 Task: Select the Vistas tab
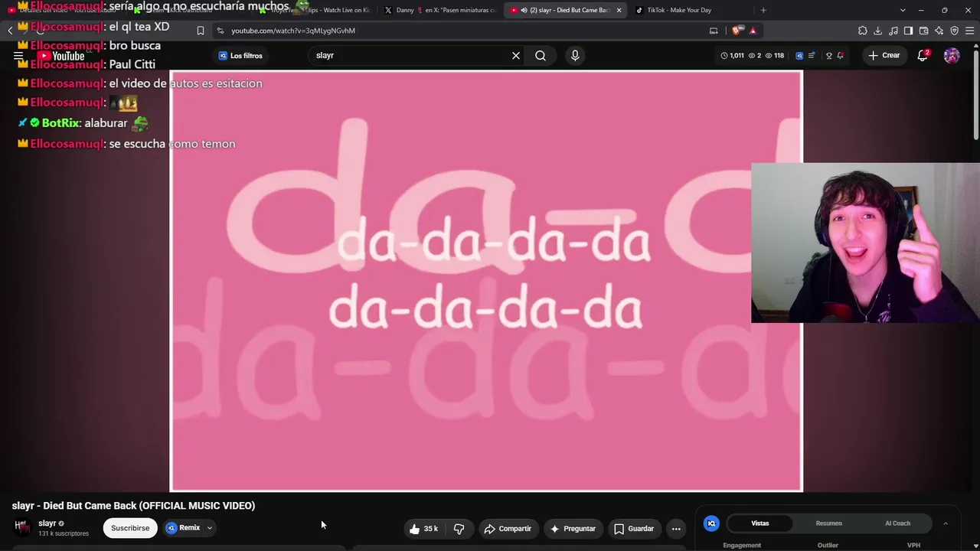tap(759, 523)
